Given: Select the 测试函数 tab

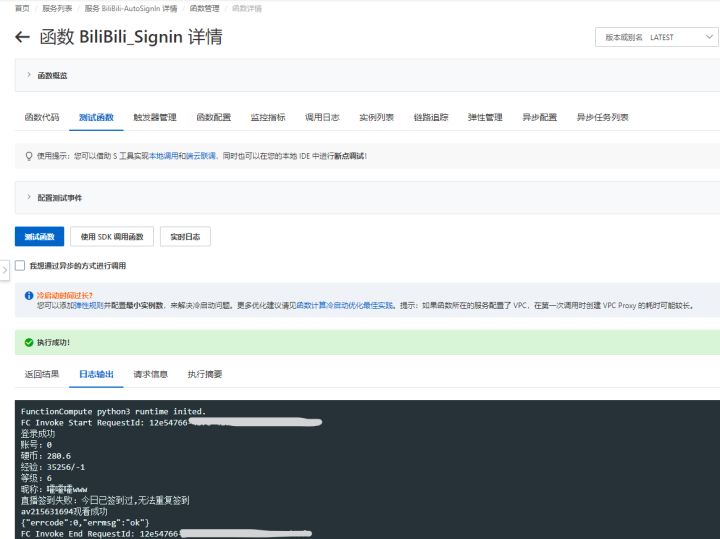Looking at the screenshot, I should [96, 117].
